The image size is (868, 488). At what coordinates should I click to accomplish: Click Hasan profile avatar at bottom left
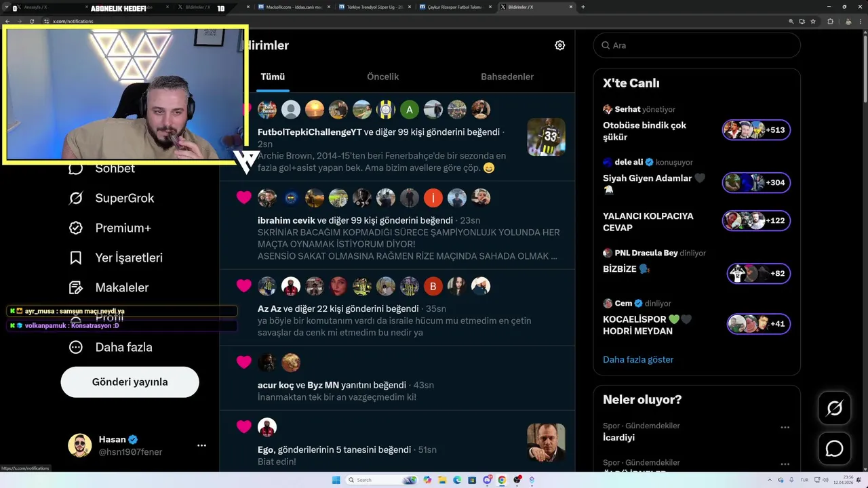(80, 445)
